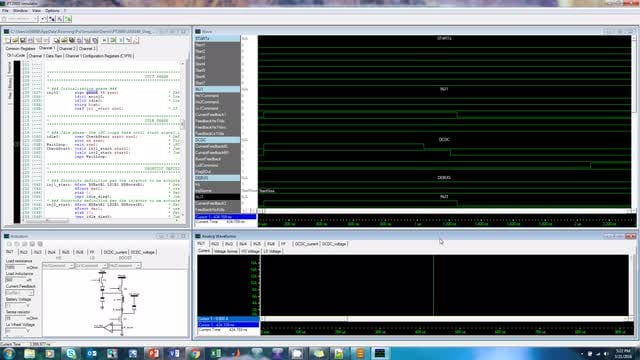Open Skype from the taskbar
The image size is (640, 360).
(71, 353)
